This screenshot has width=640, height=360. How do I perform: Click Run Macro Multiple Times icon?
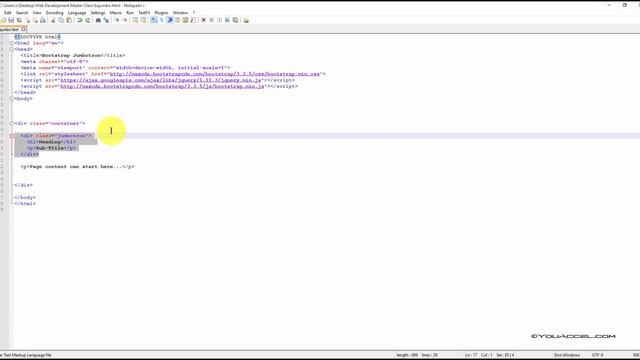[x=227, y=20]
